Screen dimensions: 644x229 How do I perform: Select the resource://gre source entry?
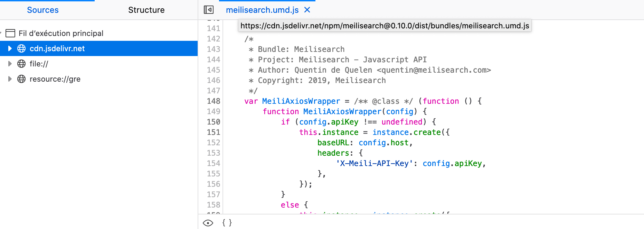point(99,79)
